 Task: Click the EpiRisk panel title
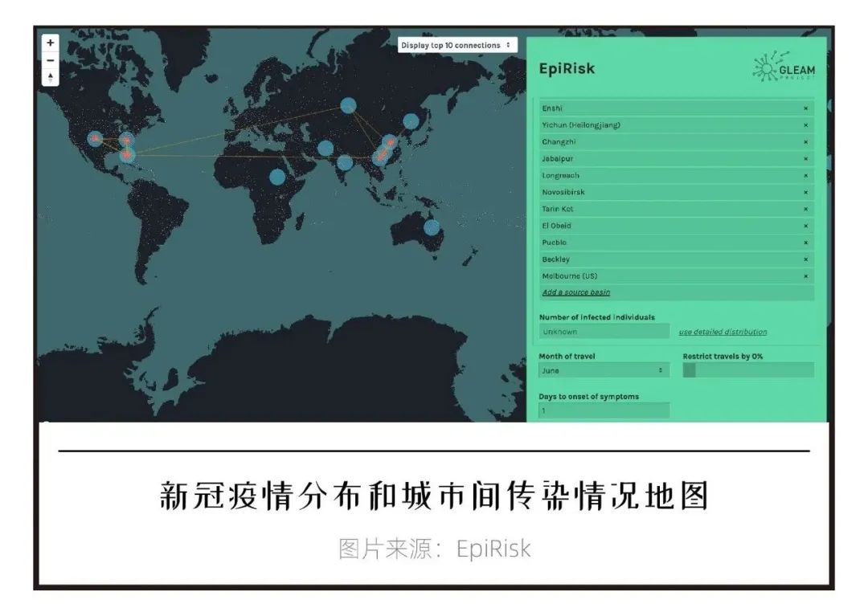click(567, 68)
